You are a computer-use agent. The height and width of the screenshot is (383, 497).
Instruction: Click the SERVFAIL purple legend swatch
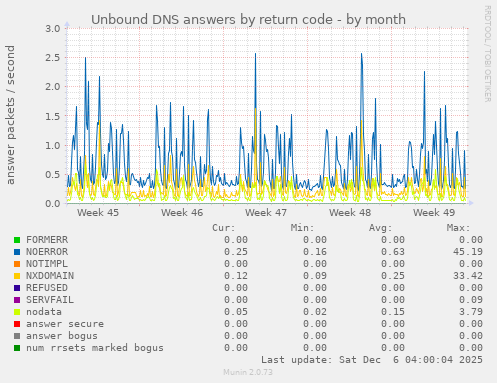[x=17, y=300]
